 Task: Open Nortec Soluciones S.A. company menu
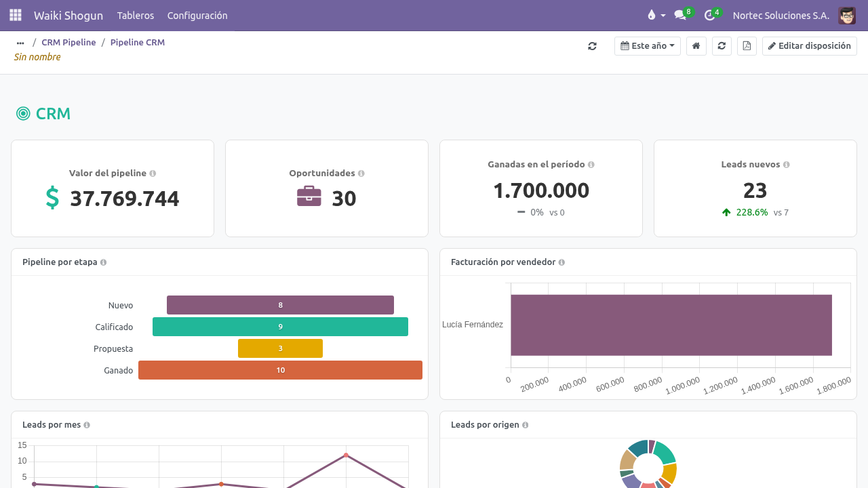point(781,15)
